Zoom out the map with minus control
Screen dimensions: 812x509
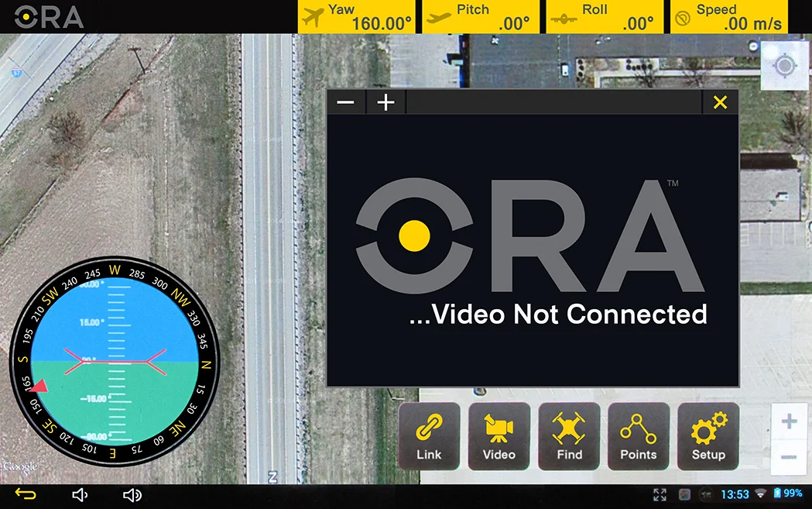pos(789,456)
